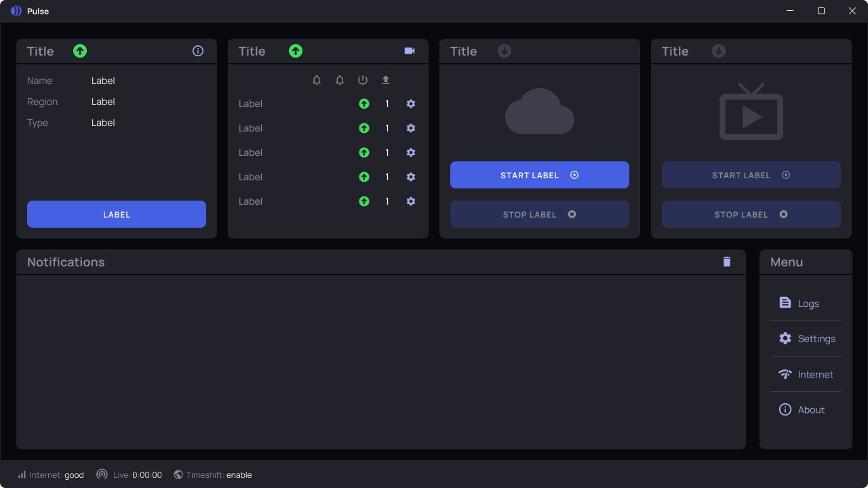Open settings gear for the fifth Label row
This screenshot has width=868, height=488.
(411, 201)
